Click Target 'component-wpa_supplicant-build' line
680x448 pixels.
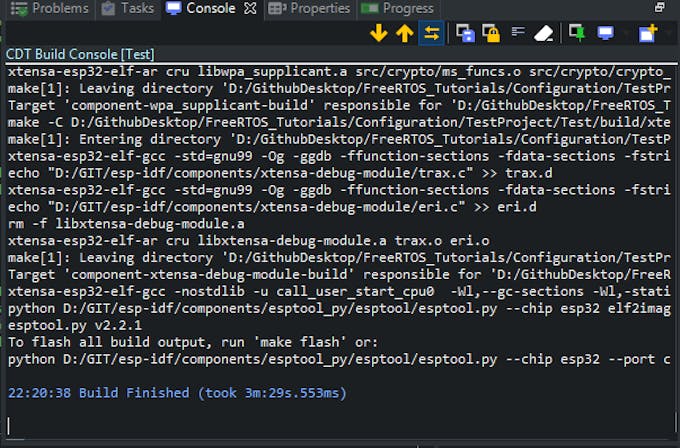(339, 105)
